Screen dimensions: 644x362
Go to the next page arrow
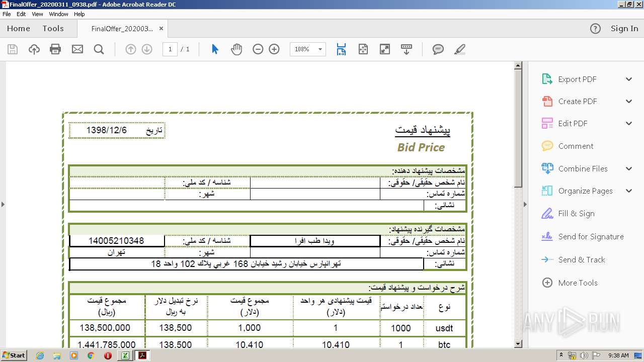pos(147,49)
